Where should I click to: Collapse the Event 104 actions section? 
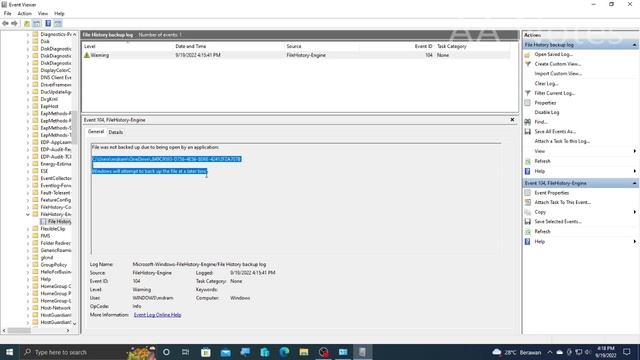pyautogui.click(x=634, y=183)
